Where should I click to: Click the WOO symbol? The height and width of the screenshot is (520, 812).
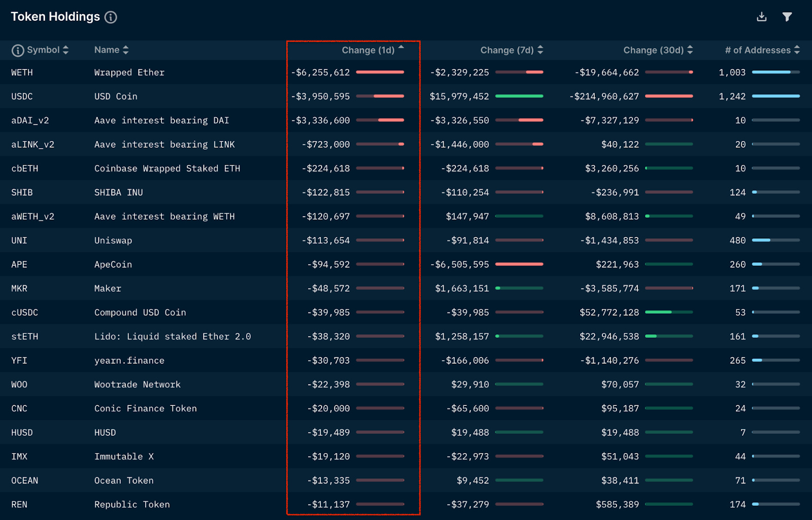click(x=19, y=385)
